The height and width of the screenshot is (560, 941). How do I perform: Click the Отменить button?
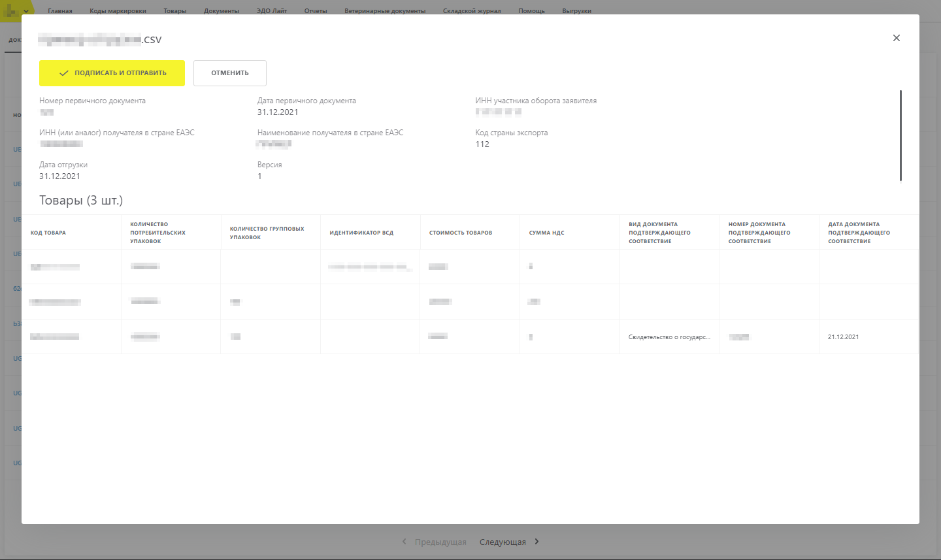230,73
